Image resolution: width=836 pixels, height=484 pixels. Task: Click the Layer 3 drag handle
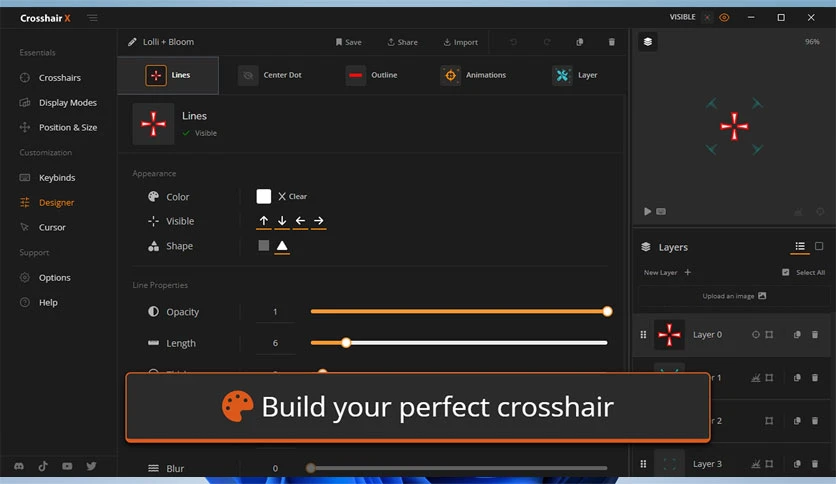pyautogui.click(x=643, y=464)
